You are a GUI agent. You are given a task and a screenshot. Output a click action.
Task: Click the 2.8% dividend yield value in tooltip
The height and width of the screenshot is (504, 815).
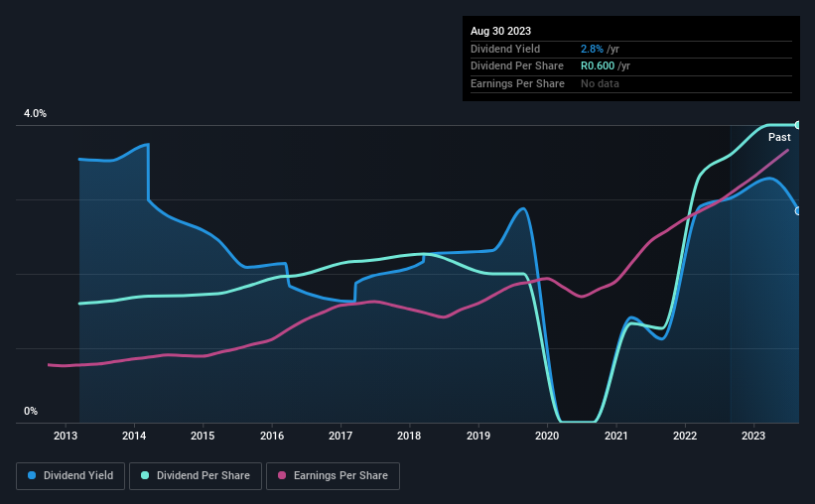(x=592, y=49)
